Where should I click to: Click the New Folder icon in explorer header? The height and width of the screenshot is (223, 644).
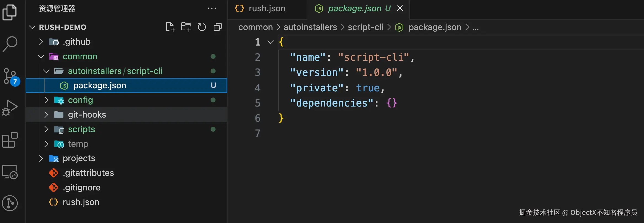tap(186, 27)
